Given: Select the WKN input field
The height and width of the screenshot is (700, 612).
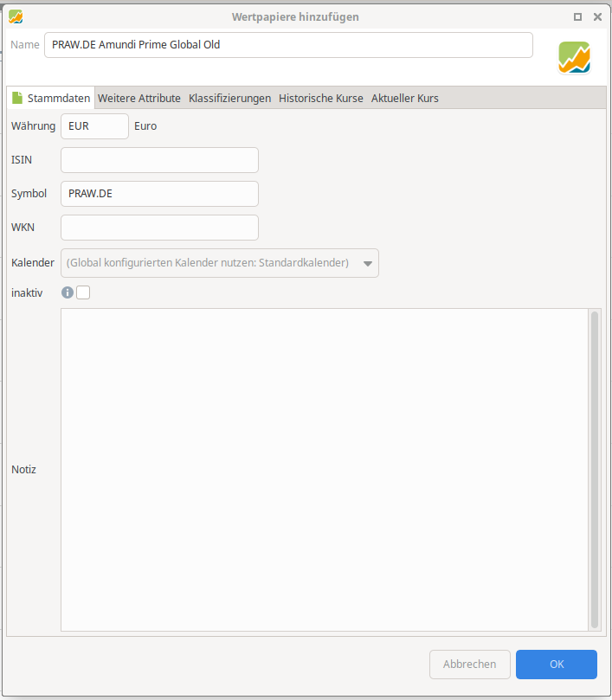Looking at the screenshot, I should click(x=159, y=228).
